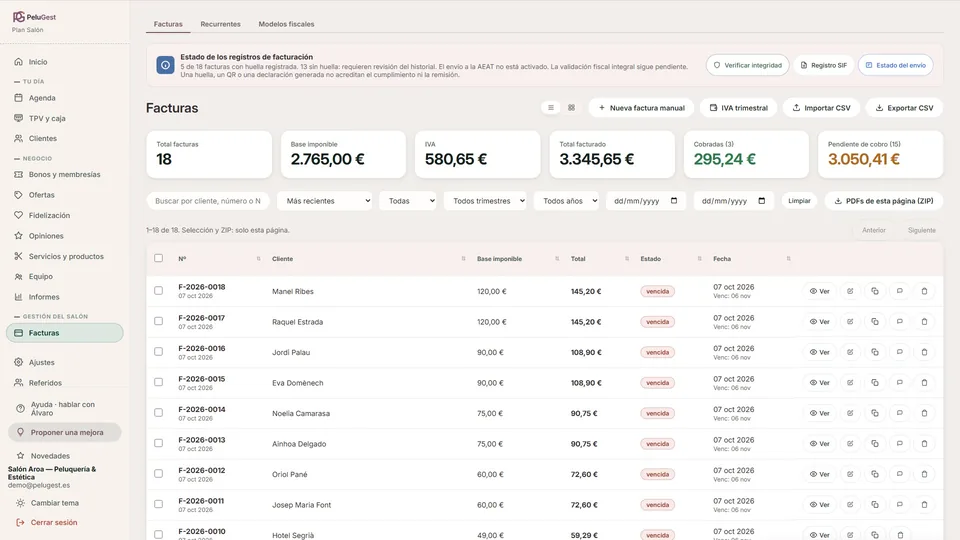Select checkbox for invoice F-2026-0018
Viewport: 960px width, 540px height.
[159, 291]
